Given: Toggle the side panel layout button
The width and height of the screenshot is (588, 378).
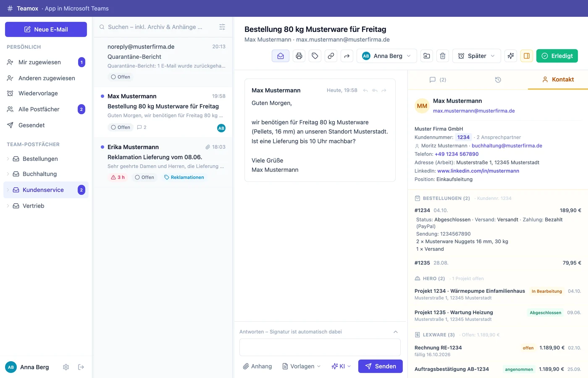Looking at the screenshot, I should [x=527, y=56].
